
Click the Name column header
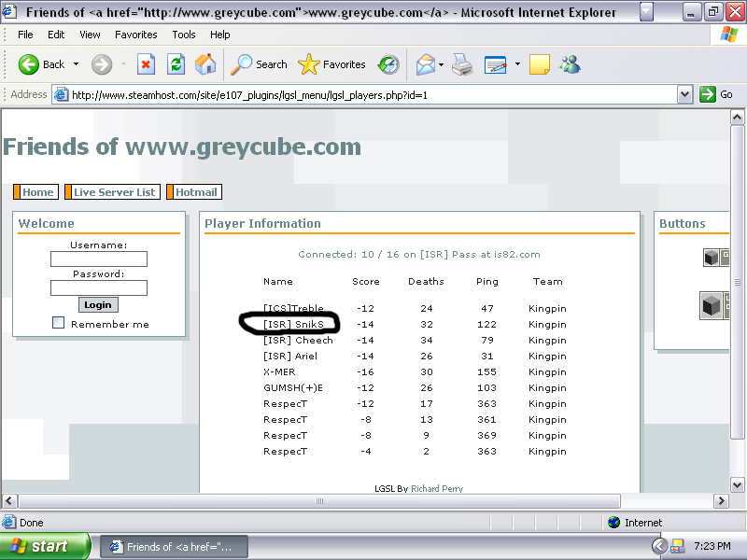[x=277, y=282]
